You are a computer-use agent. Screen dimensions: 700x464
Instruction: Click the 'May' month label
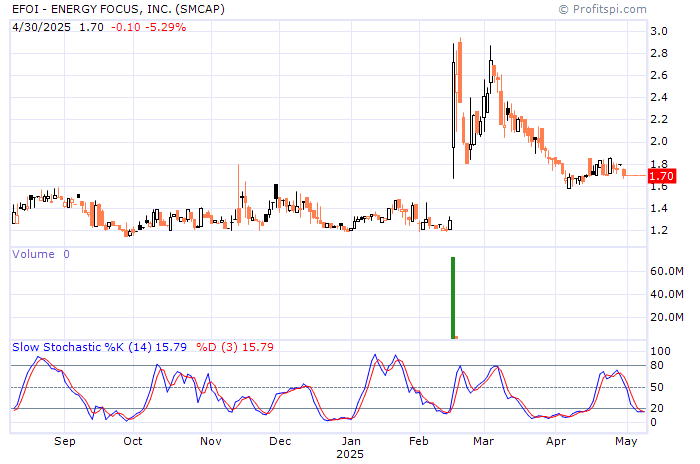(x=626, y=441)
